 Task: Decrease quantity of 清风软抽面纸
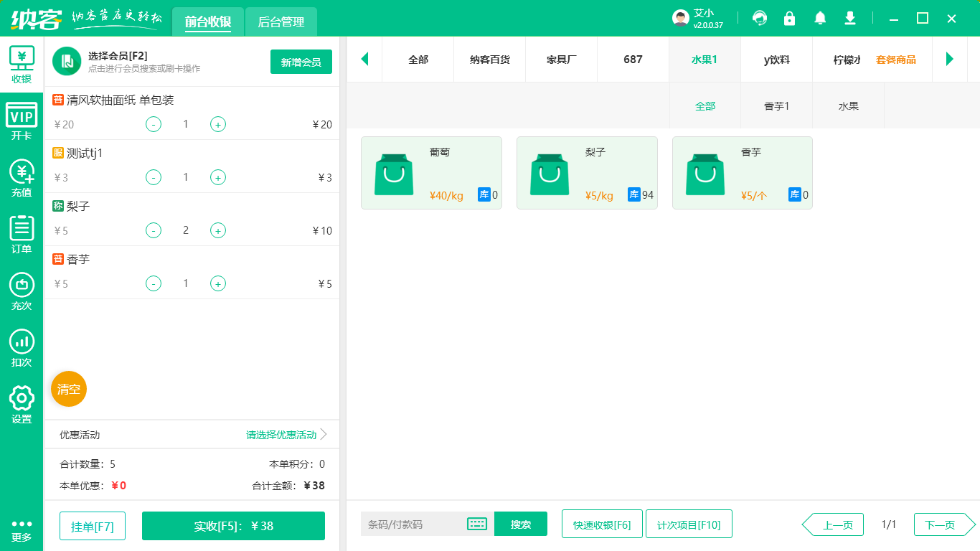pyautogui.click(x=154, y=124)
